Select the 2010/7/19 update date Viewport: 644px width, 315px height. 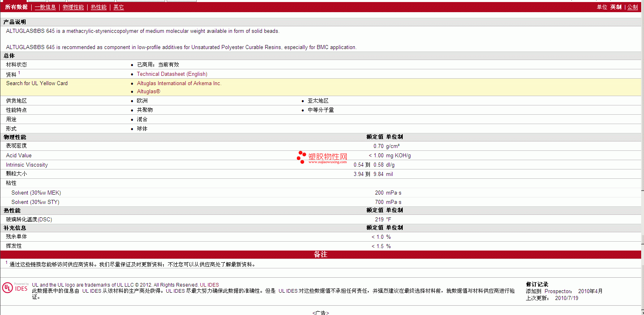click(567, 298)
